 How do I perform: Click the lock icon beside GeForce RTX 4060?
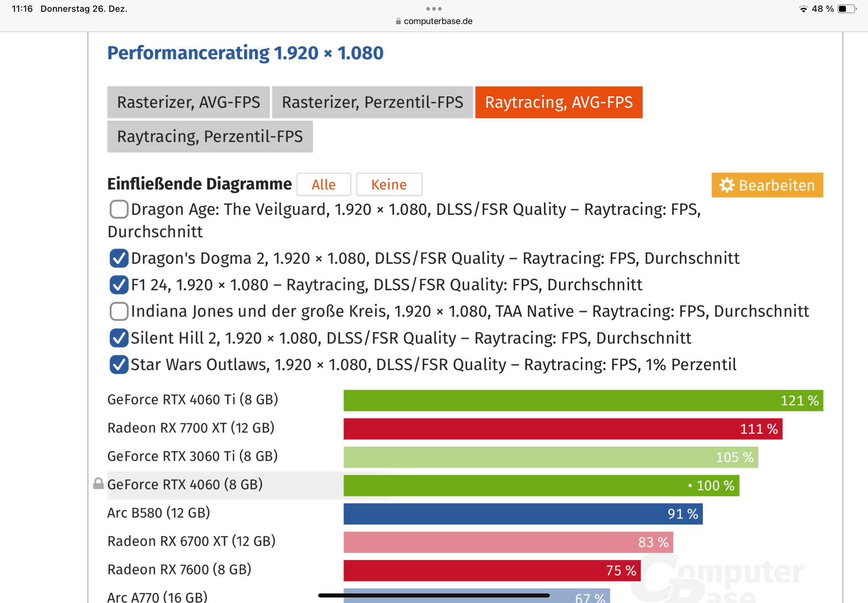(x=98, y=484)
